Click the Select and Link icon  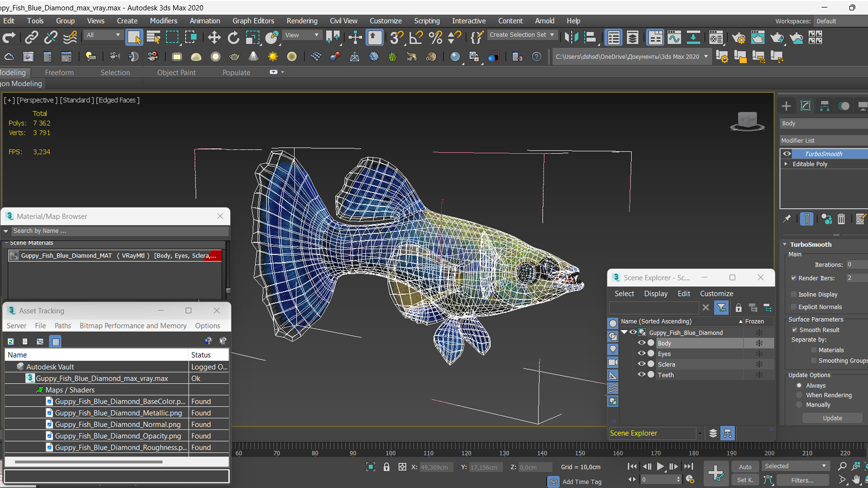click(31, 38)
